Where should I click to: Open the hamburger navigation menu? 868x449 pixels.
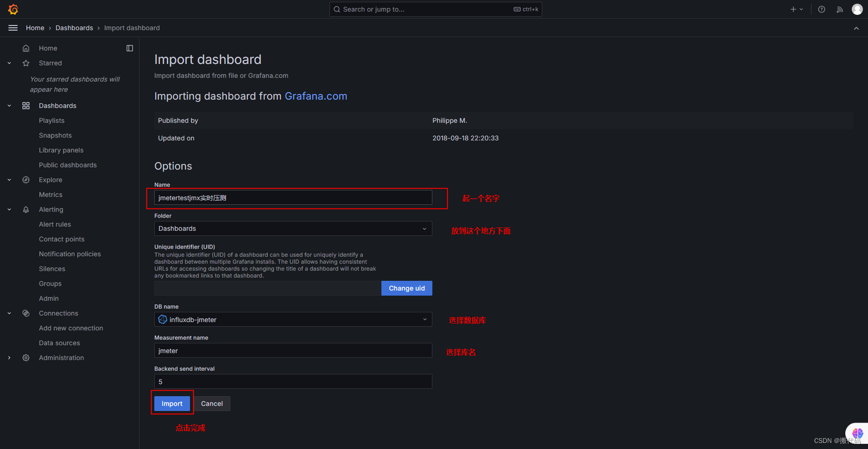coord(13,28)
